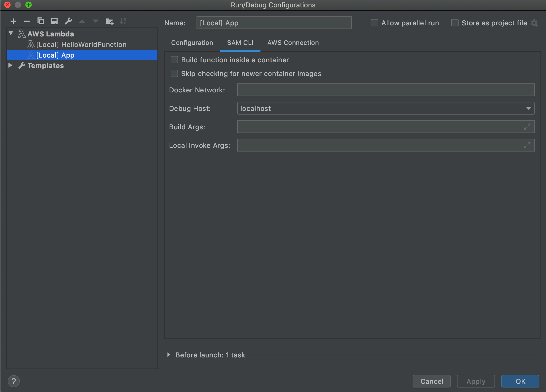Open the Debug Host dropdown
546x392 pixels.
coord(528,108)
